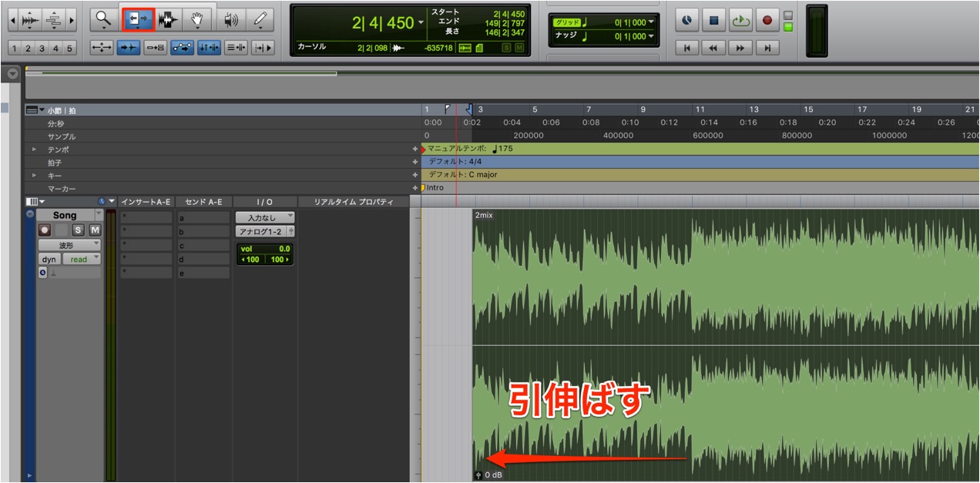Click the main counter 2|4|450 value
980x483 pixels.
pos(383,23)
